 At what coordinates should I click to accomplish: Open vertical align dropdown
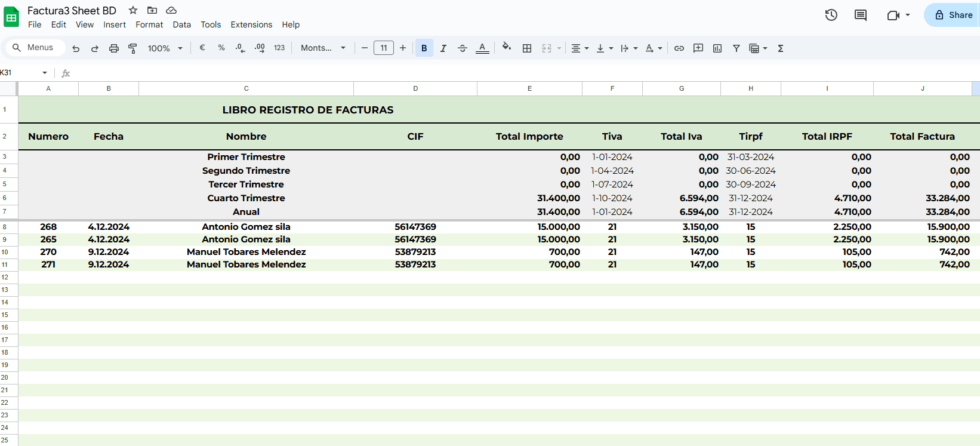pos(605,48)
